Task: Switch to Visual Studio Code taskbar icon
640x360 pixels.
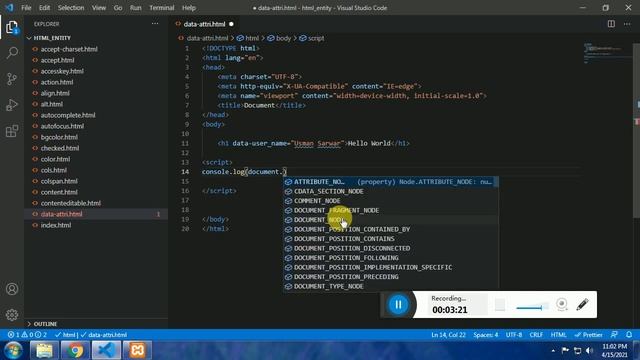Action: tap(106, 350)
